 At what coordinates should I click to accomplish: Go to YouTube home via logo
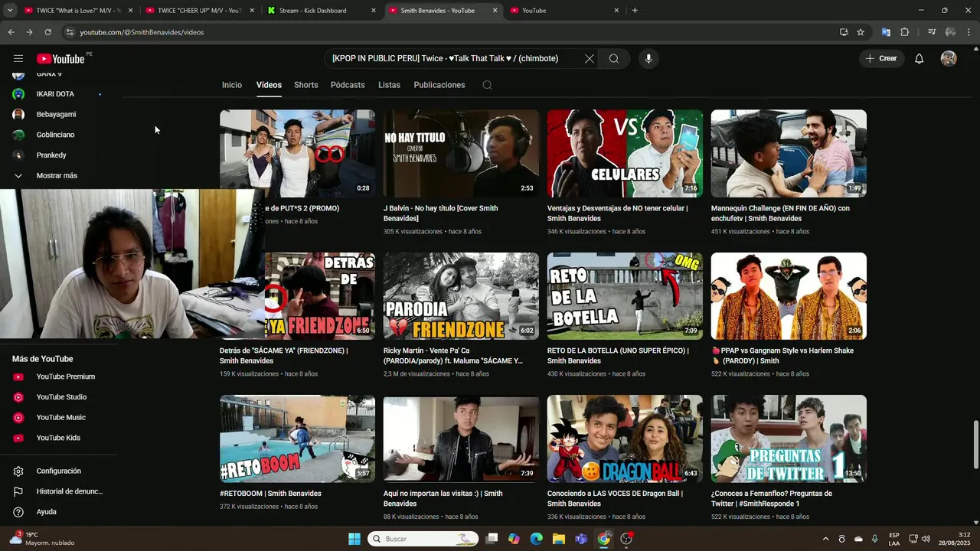point(60,59)
